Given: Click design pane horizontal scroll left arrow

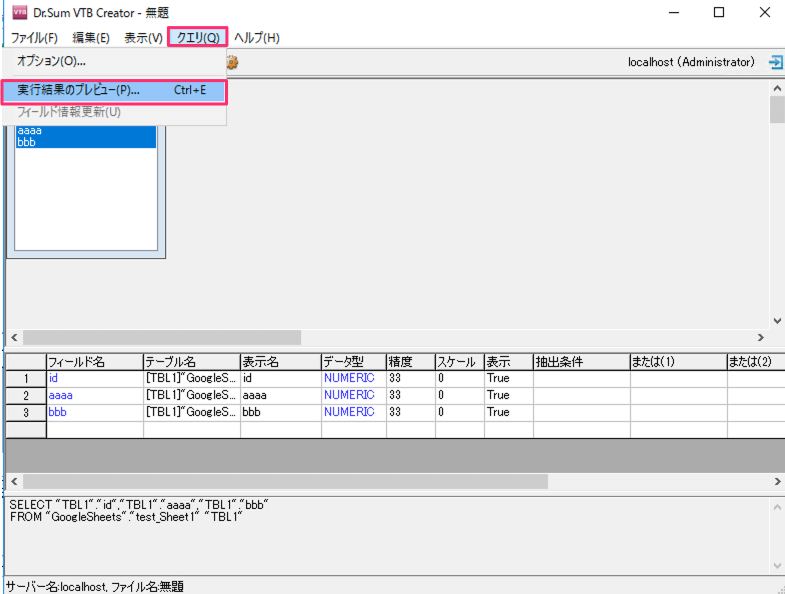Looking at the screenshot, I should tap(14, 338).
